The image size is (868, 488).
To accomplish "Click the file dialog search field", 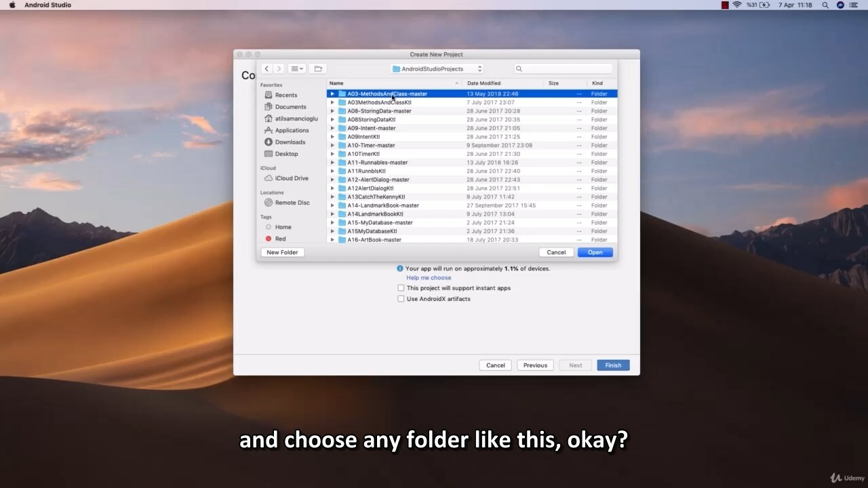I will (563, 68).
